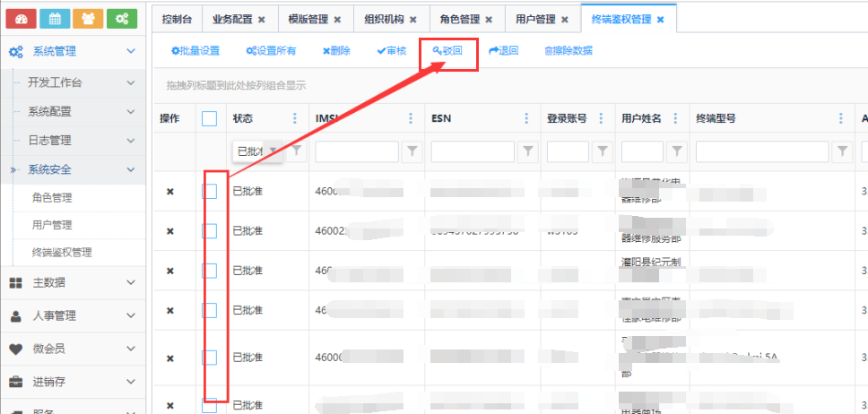Click the red dashboard icon button
The image size is (868, 414).
point(20,18)
